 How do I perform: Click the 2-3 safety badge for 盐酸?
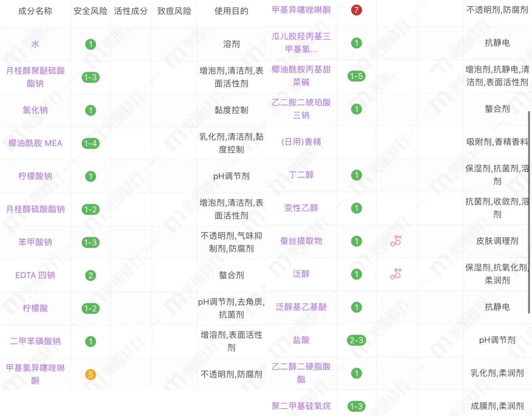coord(356,341)
